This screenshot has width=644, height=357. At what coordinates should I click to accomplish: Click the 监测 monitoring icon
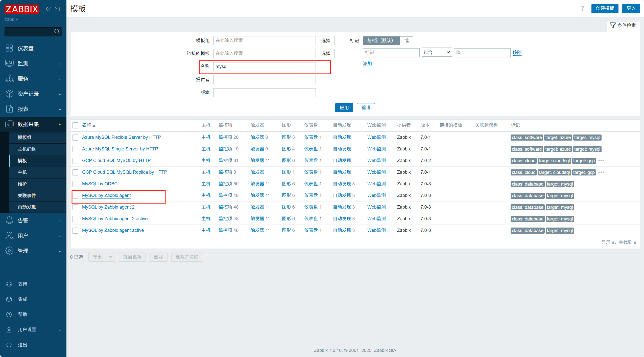pyautogui.click(x=9, y=63)
